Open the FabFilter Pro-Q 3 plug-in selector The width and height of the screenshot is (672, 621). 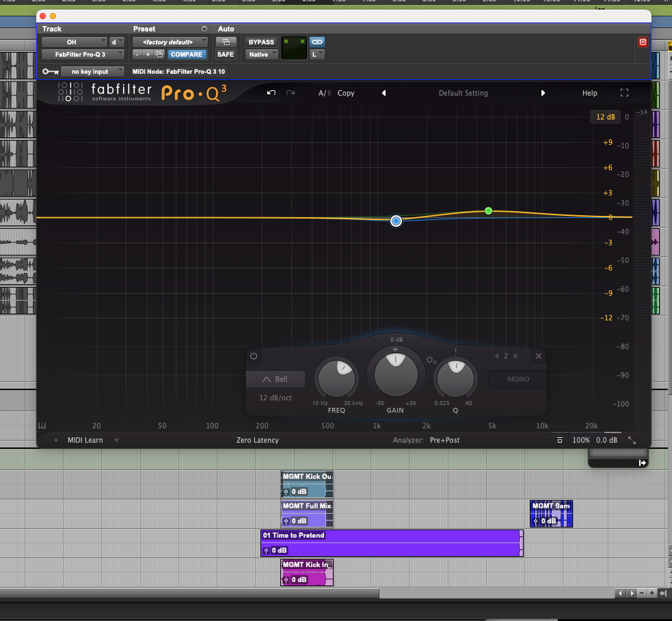click(x=83, y=55)
